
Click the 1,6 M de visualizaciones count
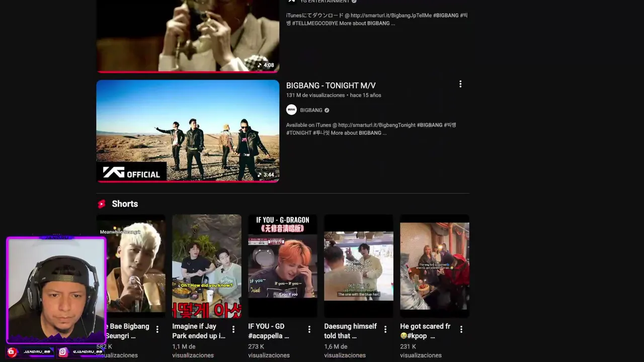(345, 351)
